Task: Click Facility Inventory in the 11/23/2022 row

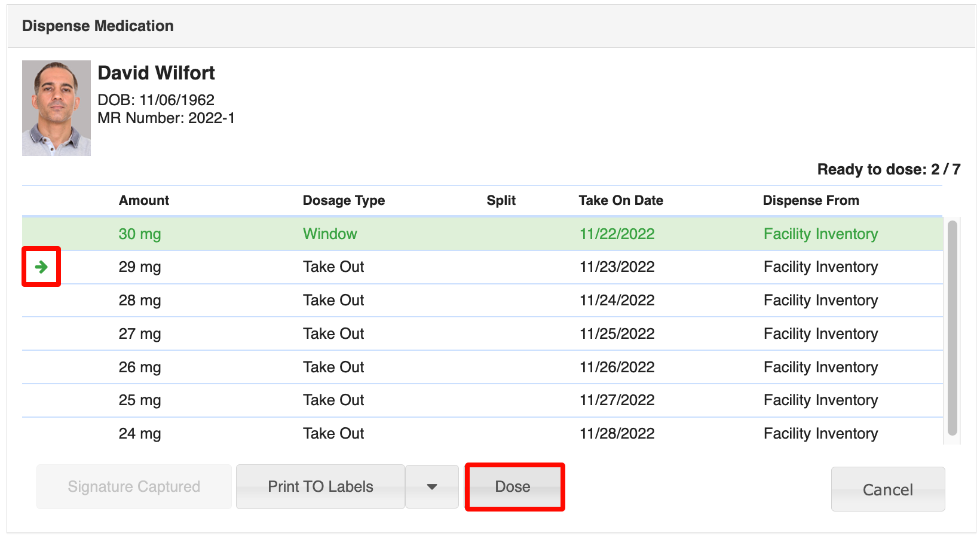Action: click(x=820, y=267)
